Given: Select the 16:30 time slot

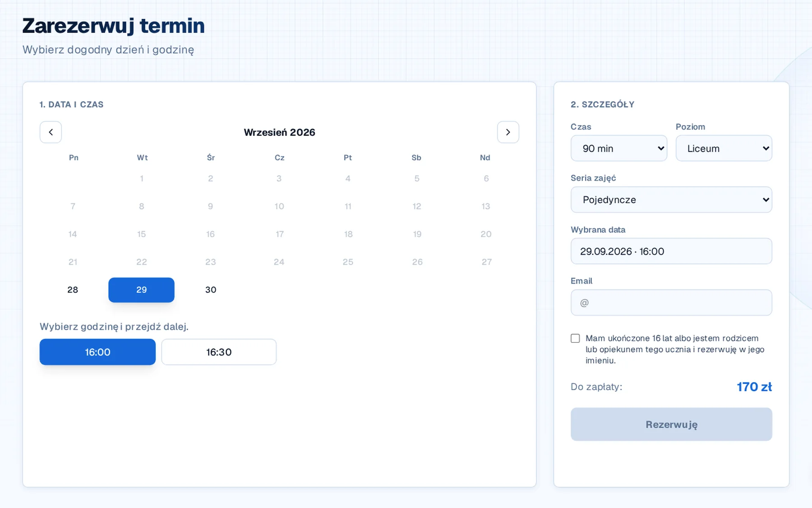Looking at the screenshot, I should [219, 352].
